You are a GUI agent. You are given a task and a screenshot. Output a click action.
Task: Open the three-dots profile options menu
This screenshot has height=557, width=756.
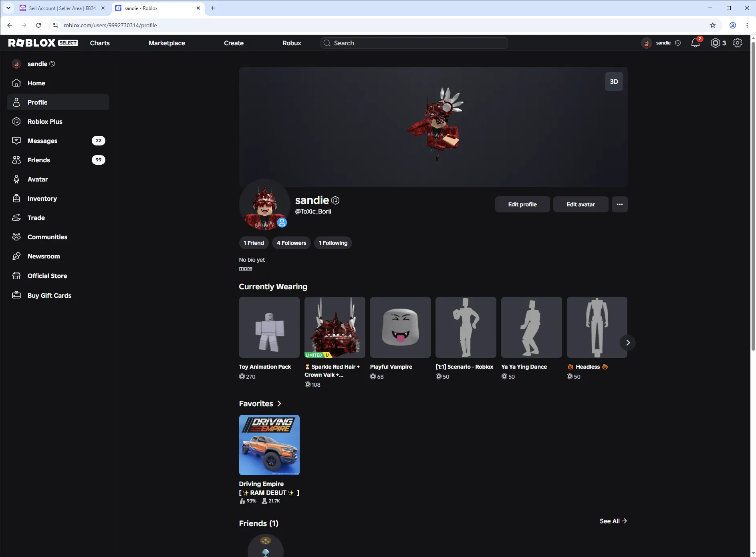619,204
